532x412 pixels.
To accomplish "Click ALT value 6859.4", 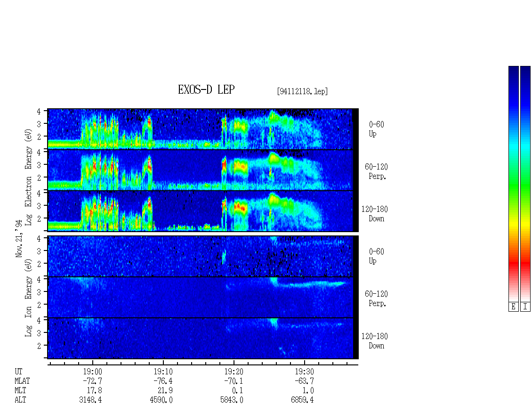I will [302, 400].
